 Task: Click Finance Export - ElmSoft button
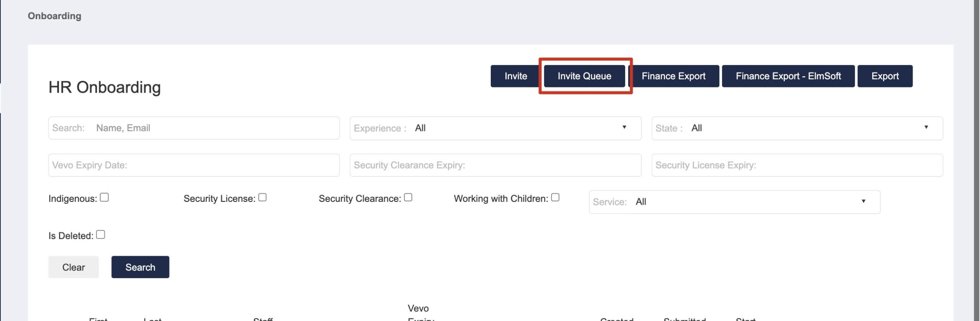pyautogui.click(x=788, y=76)
